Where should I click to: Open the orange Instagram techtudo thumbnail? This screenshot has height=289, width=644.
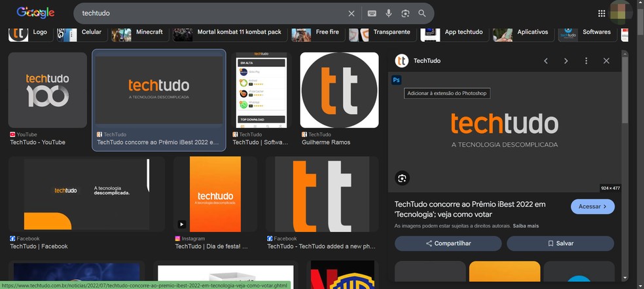215,194
